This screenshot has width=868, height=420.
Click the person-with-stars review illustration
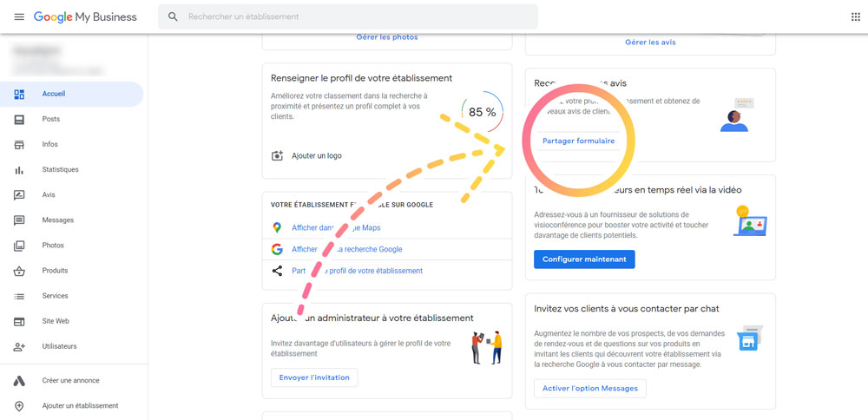tap(737, 115)
